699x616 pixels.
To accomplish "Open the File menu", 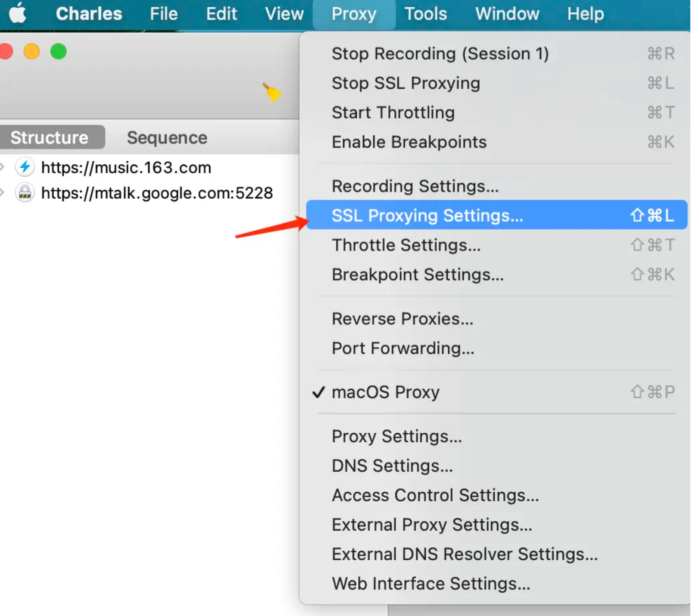I will [164, 14].
